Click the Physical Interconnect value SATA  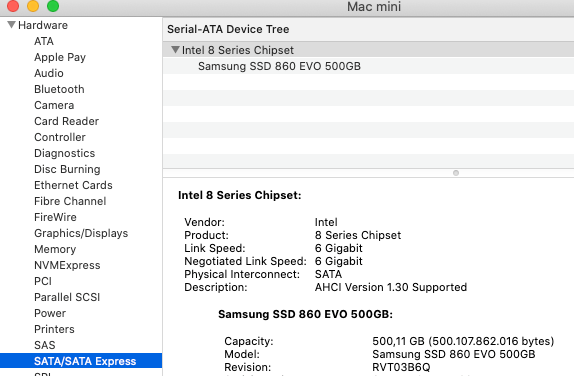click(328, 274)
